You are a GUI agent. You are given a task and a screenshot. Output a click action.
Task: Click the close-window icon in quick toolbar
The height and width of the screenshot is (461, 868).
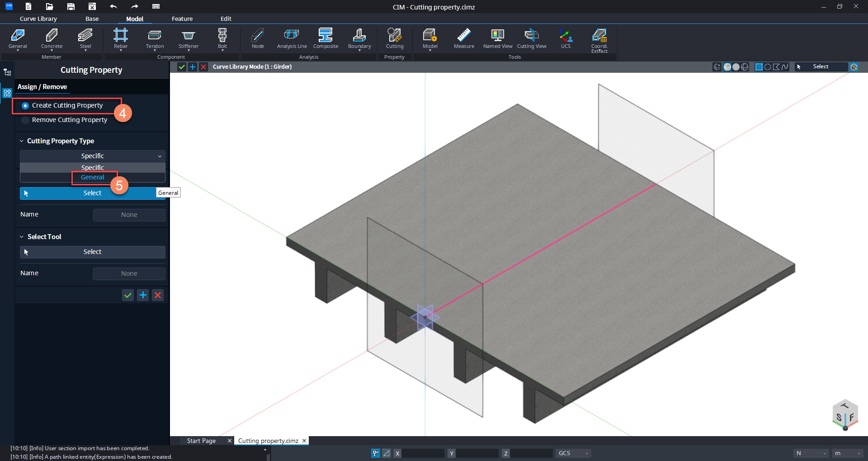pos(92,6)
